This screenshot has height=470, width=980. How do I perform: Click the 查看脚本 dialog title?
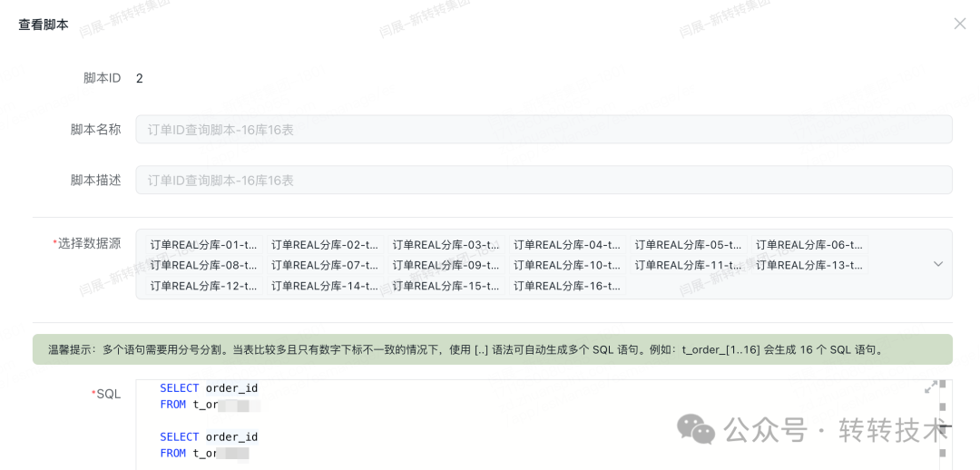point(44,25)
